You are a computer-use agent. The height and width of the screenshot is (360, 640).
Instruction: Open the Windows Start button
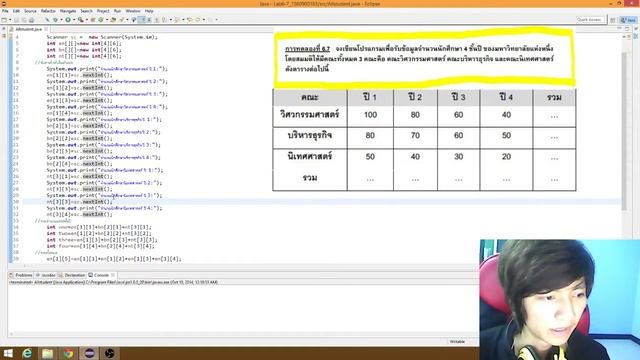tap(8, 353)
